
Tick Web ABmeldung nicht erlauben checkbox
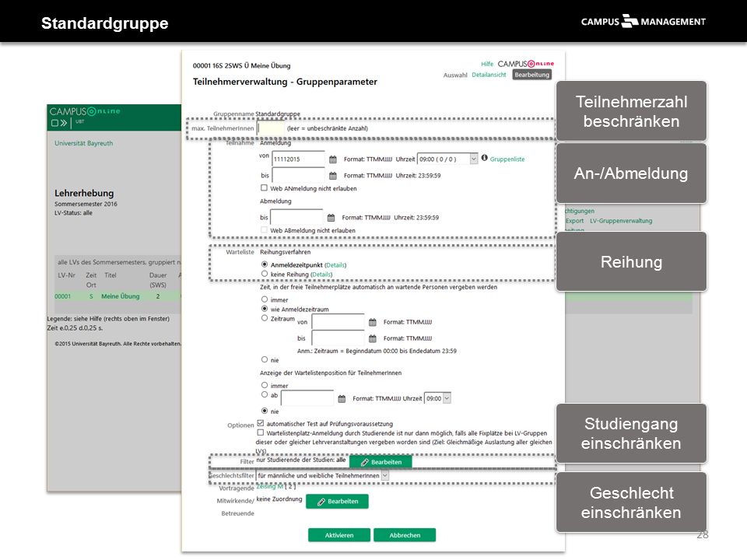coord(264,230)
